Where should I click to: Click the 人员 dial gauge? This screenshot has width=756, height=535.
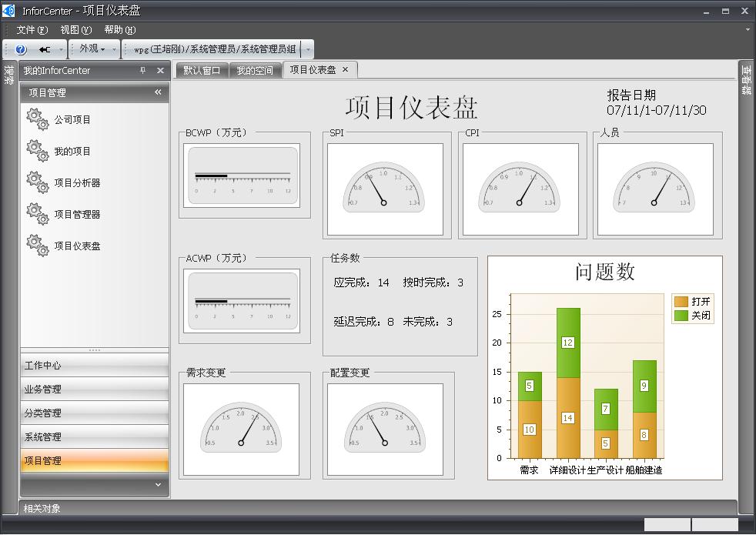pos(654,188)
